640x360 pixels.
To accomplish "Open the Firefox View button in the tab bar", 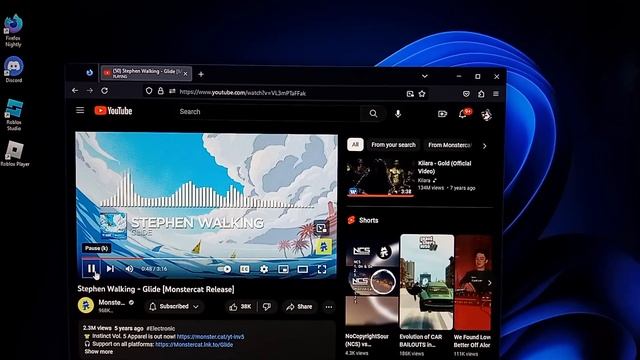I will coord(89,73).
